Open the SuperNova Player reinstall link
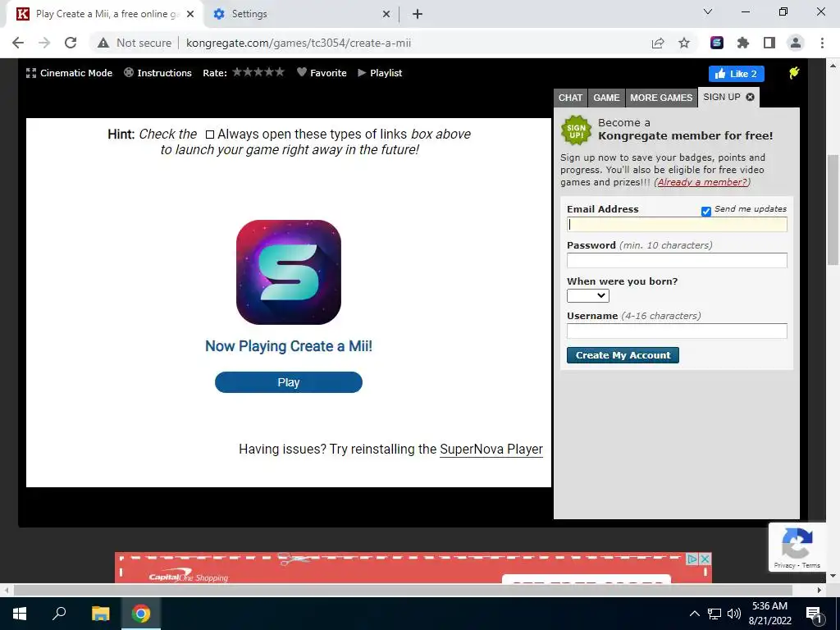The height and width of the screenshot is (630, 840). click(x=491, y=450)
